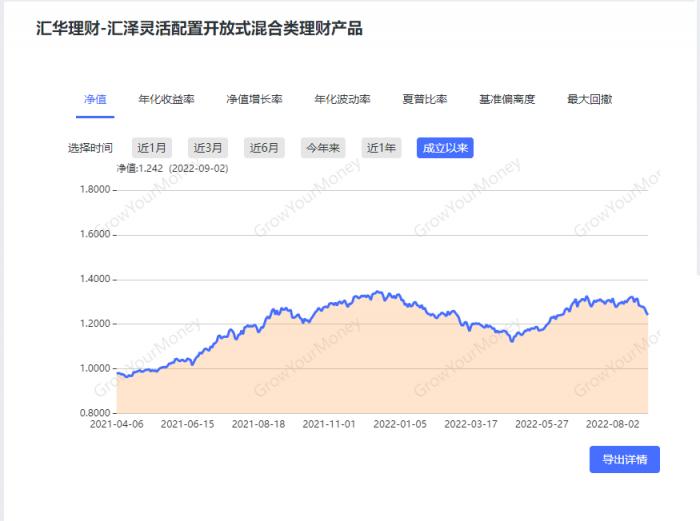Screen dimensions: 700x521
Task: Click the 2022-03-17 date label
Action: click(471, 424)
